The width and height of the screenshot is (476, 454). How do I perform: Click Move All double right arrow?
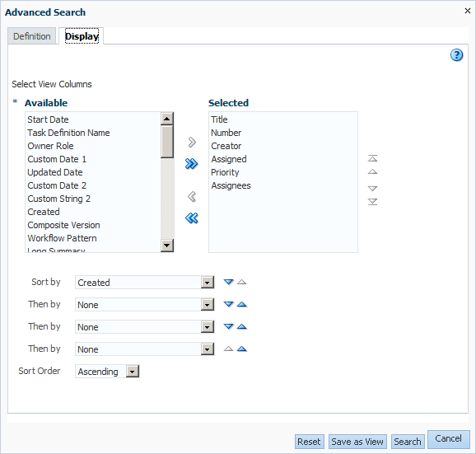coord(192,164)
